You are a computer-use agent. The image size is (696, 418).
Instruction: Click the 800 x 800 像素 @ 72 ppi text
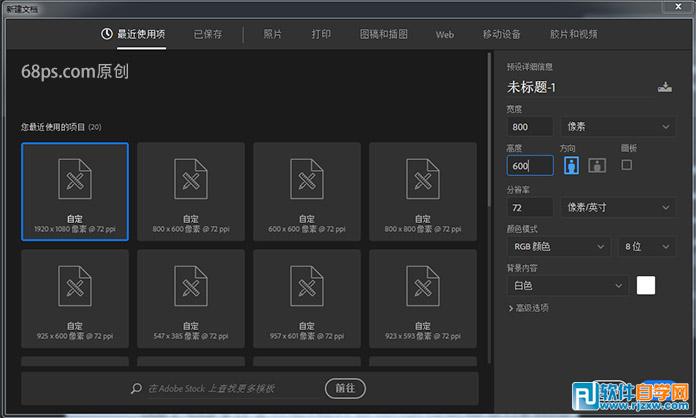[x=423, y=229]
